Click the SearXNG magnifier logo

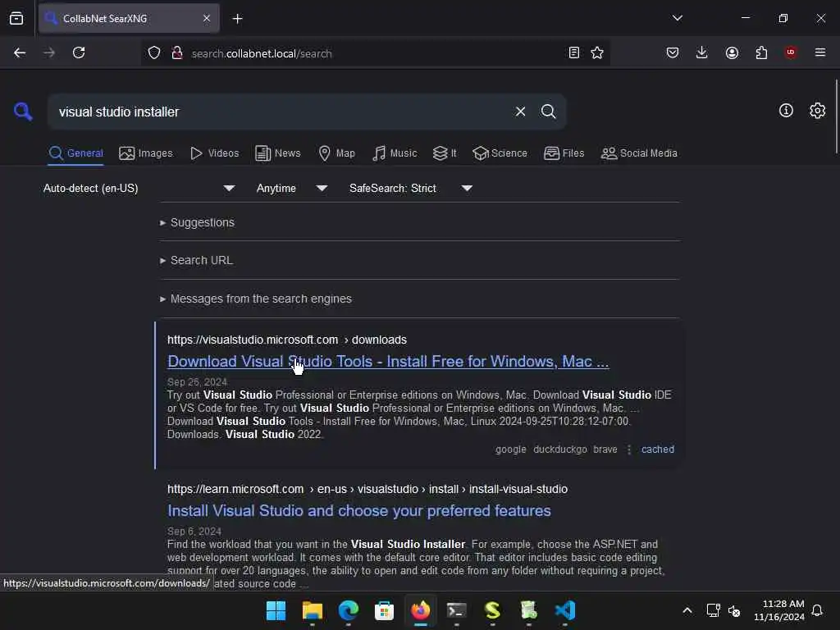pyautogui.click(x=23, y=112)
